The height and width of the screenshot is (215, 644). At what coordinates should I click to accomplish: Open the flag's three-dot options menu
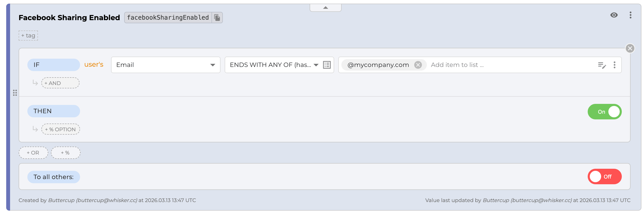coord(631,15)
